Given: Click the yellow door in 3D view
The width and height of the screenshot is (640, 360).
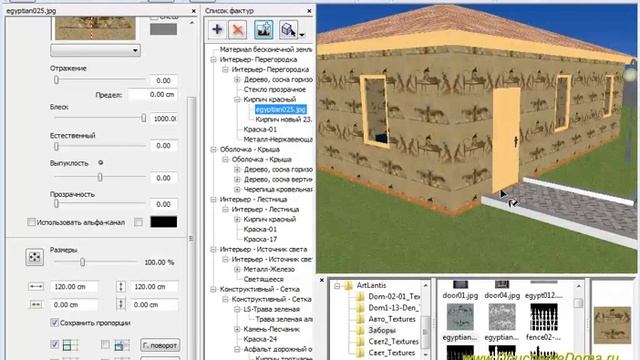Looking at the screenshot, I should click(x=505, y=140).
